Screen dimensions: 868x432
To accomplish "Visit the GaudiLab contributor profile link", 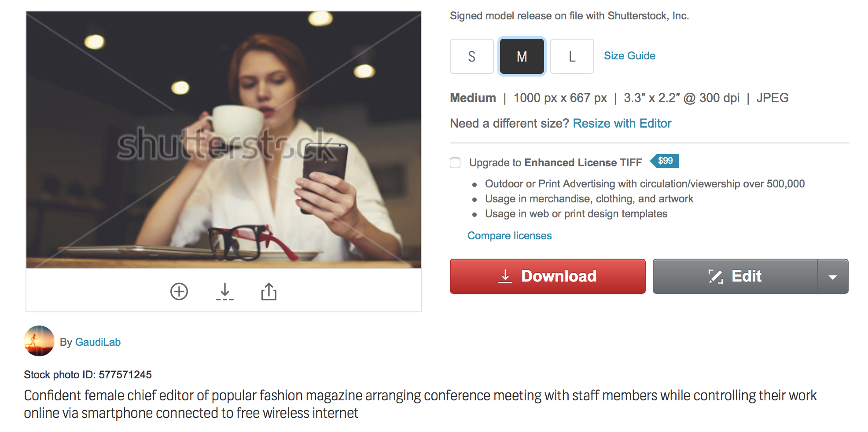I will coord(98,342).
